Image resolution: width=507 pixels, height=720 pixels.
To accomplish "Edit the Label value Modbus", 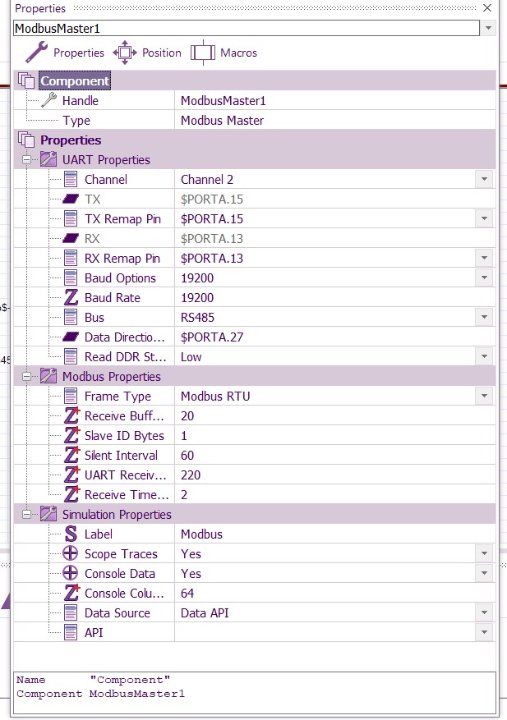I will 335,534.
